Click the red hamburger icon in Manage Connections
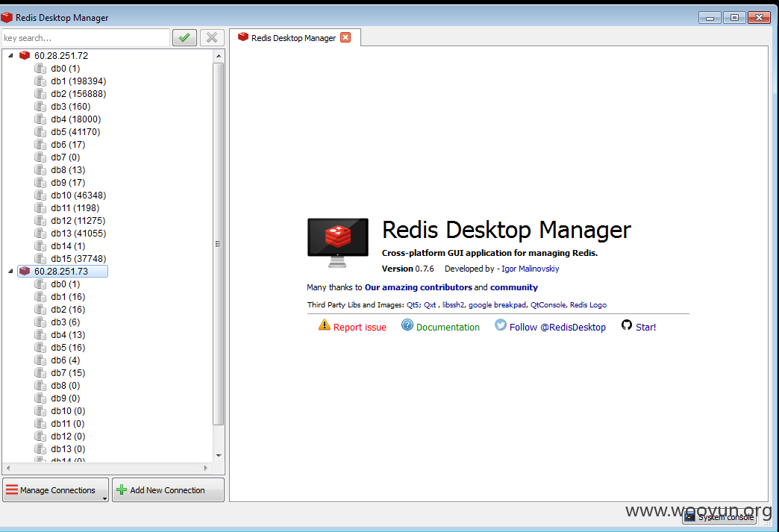This screenshot has width=779, height=532. [x=12, y=489]
